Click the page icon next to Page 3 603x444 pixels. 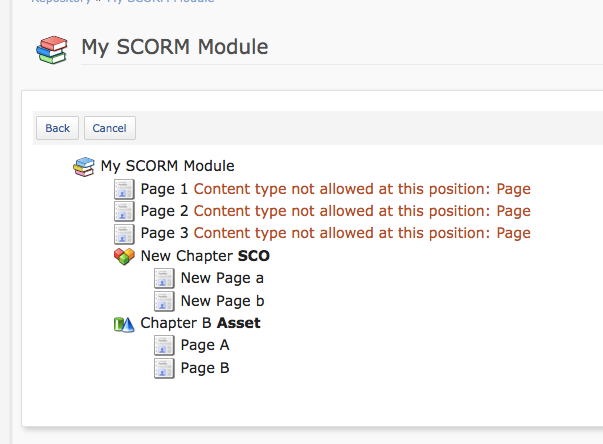tap(124, 233)
